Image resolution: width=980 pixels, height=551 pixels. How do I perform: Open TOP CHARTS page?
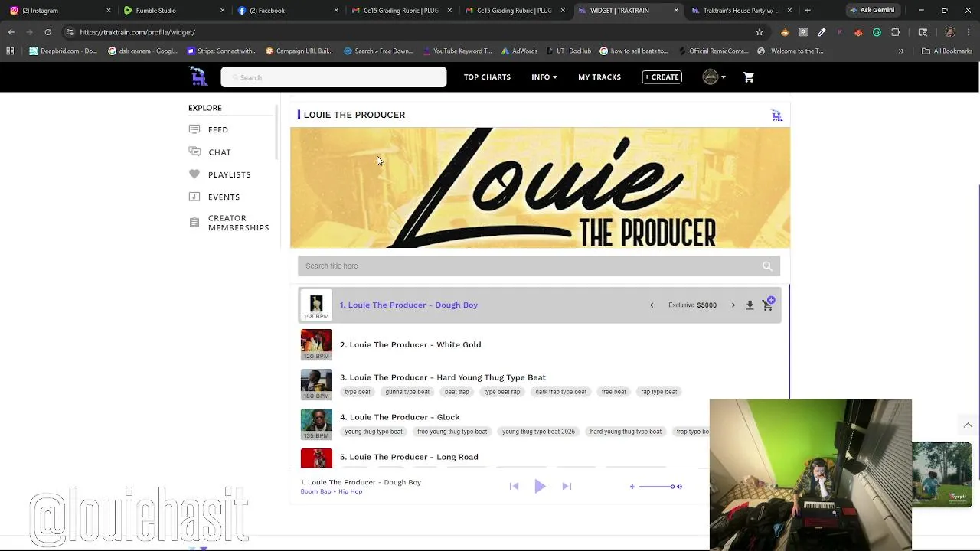tap(487, 77)
